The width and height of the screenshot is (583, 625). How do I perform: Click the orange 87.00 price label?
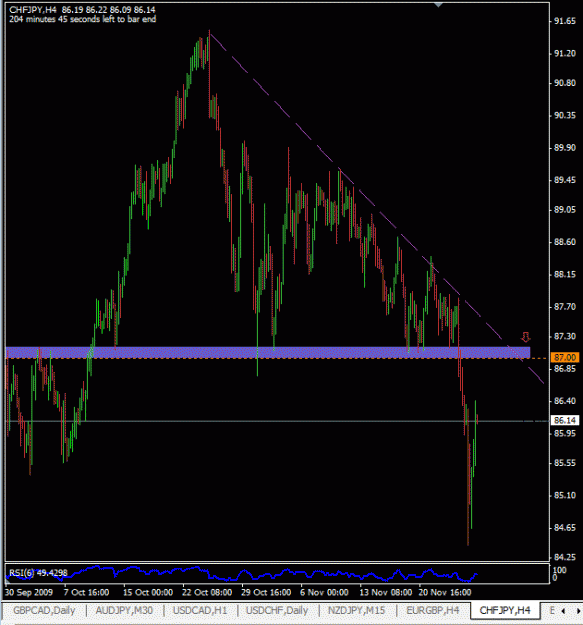(565, 358)
